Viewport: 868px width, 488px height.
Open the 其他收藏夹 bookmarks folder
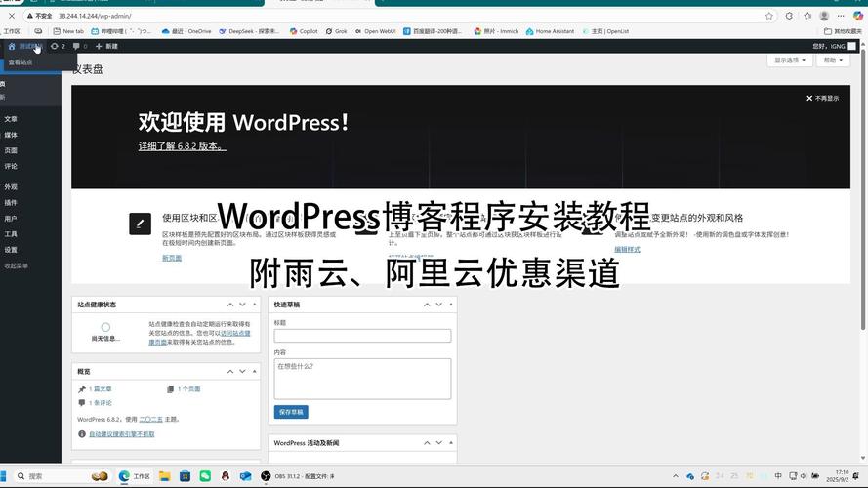843,31
